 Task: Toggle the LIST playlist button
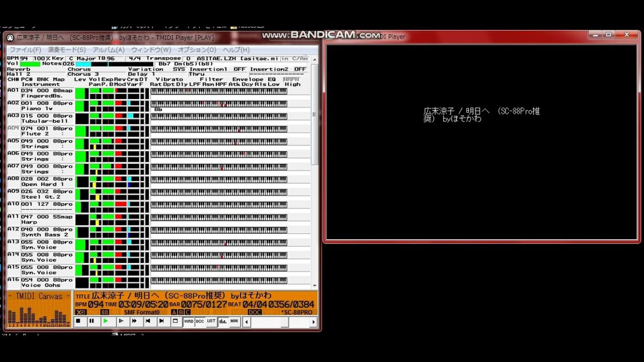[x=211, y=321]
